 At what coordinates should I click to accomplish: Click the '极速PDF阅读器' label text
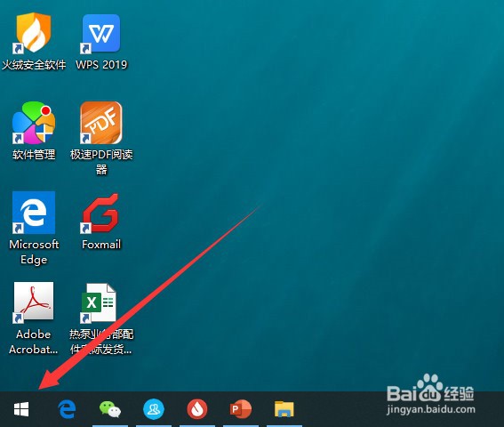[101, 162]
